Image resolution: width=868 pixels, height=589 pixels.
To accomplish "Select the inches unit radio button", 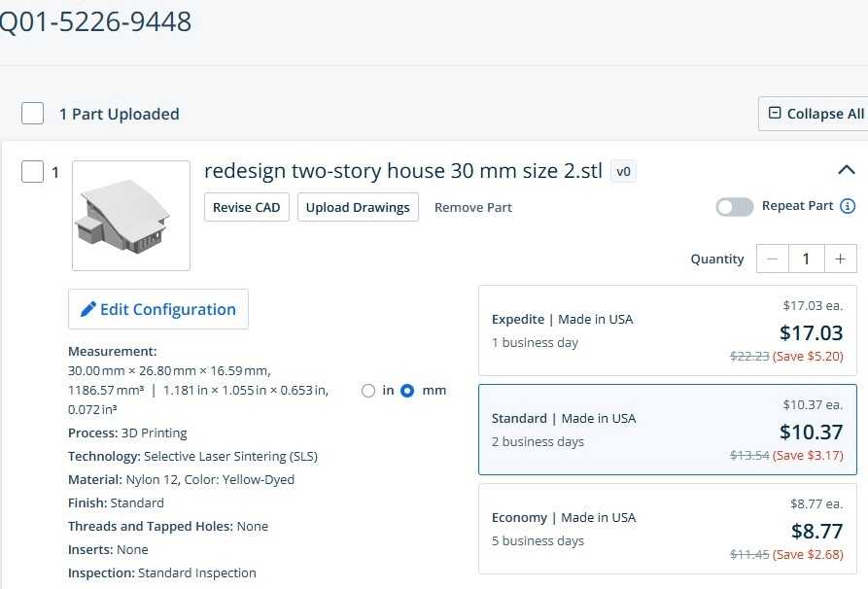I will pos(368,391).
